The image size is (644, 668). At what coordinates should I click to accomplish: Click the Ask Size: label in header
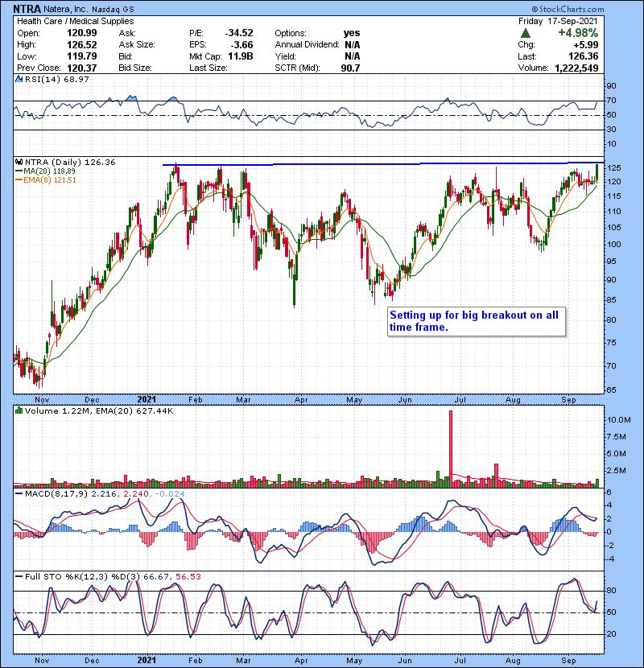pyautogui.click(x=137, y=45)
